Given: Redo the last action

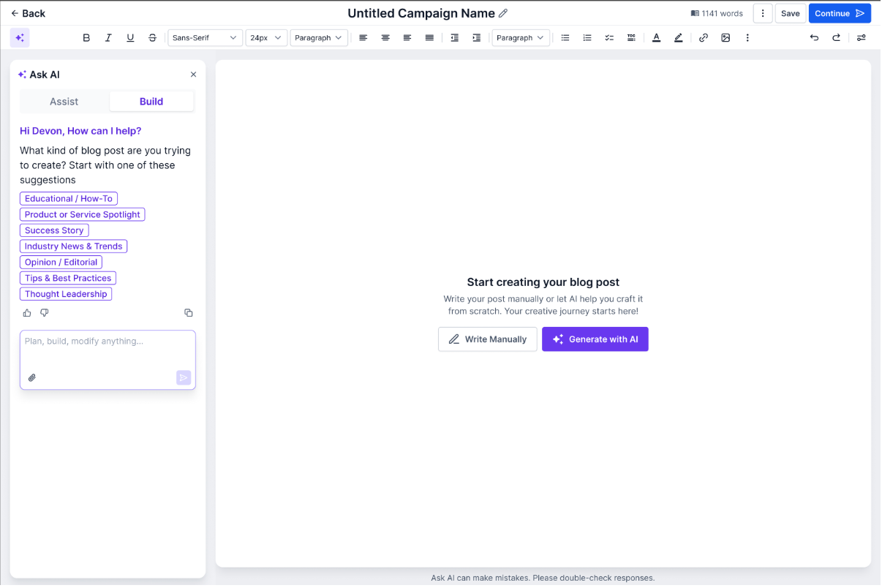Looking at the screenshot, I should tap(836, 38).
